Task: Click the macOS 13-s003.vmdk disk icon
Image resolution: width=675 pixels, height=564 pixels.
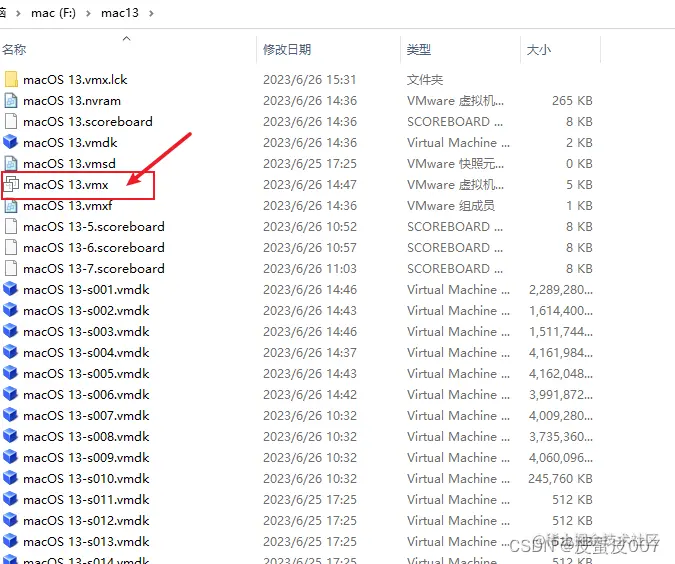Action: [x=10, y=332]
